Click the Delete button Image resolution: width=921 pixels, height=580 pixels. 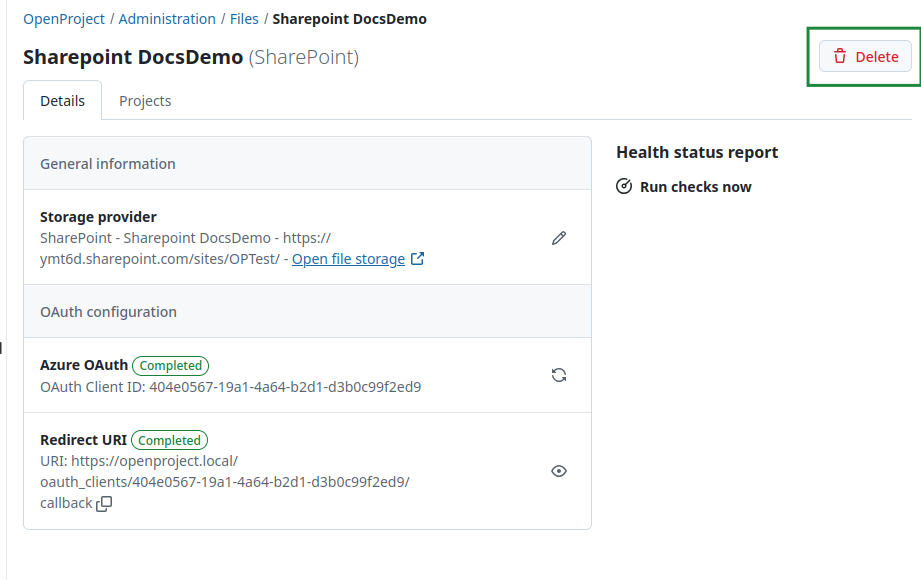pyautogui.click(x=864, y=56)
